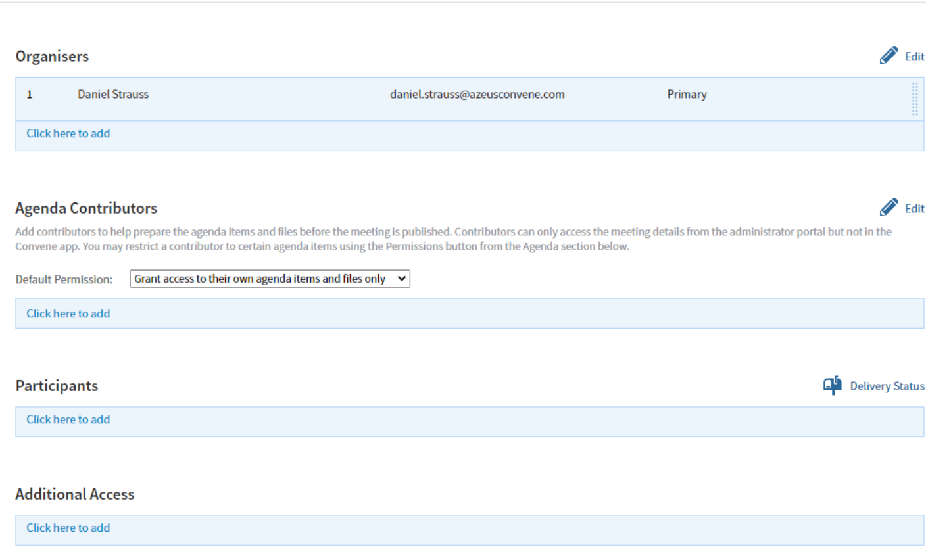Grab the drag handle on Daniel Strauss row
Viewport: 926px width, 560px height.
click(915, 99)
